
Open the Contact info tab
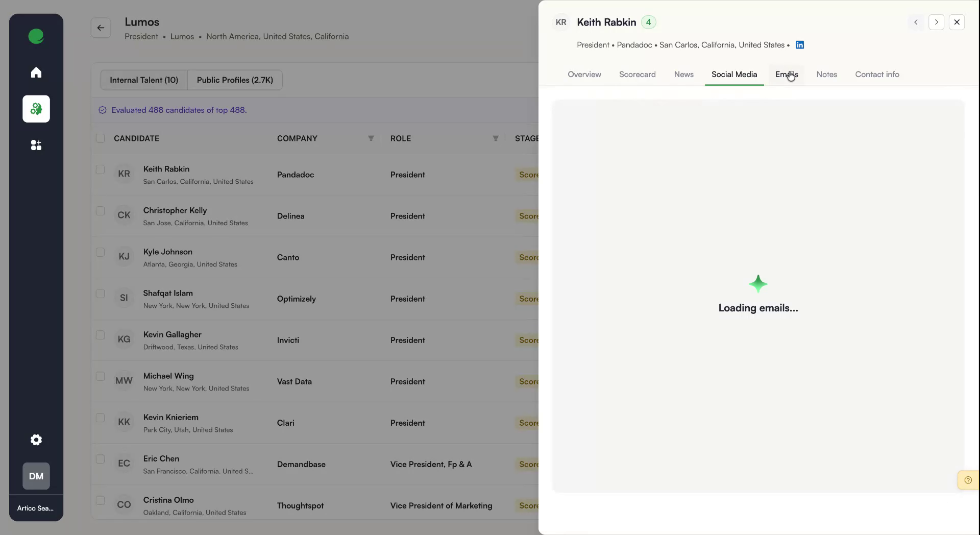point(877,75)
